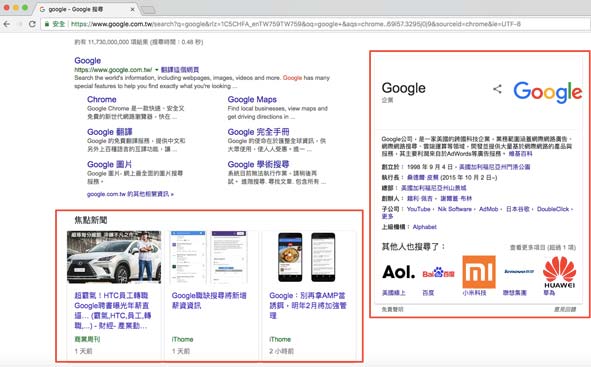Open the Huawei logo suggestion
Image resolution: width=591 pixels, height=367 pixels.
tap(559, 272)
